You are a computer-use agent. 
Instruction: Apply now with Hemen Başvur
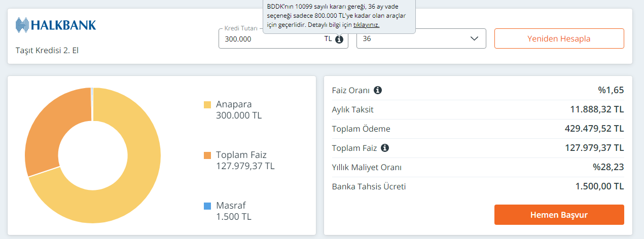click(x=559, y=215)
